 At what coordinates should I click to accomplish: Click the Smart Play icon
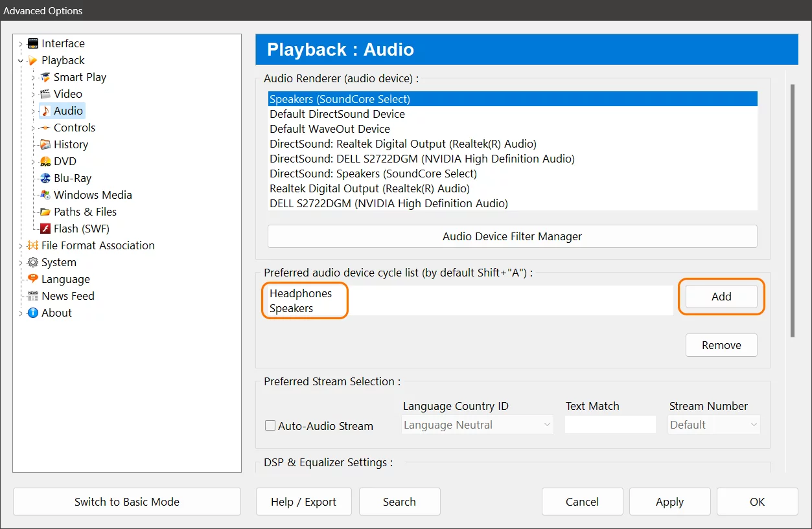[45, 77]
